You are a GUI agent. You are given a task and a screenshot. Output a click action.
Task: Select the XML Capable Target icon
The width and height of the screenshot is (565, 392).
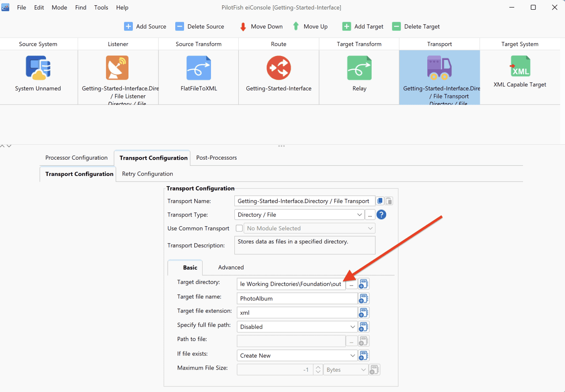tap(520, 66)
